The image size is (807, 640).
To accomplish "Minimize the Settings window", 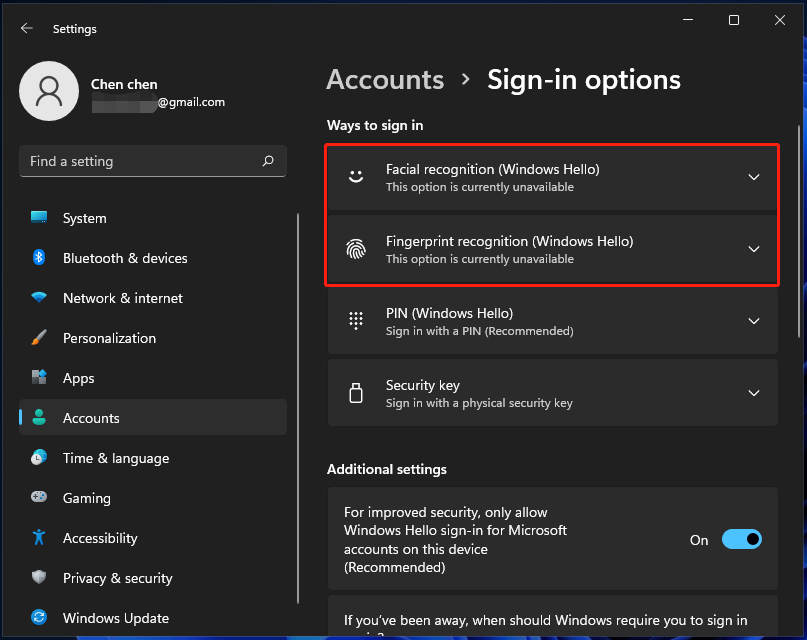I will click(x=688, y=20).
